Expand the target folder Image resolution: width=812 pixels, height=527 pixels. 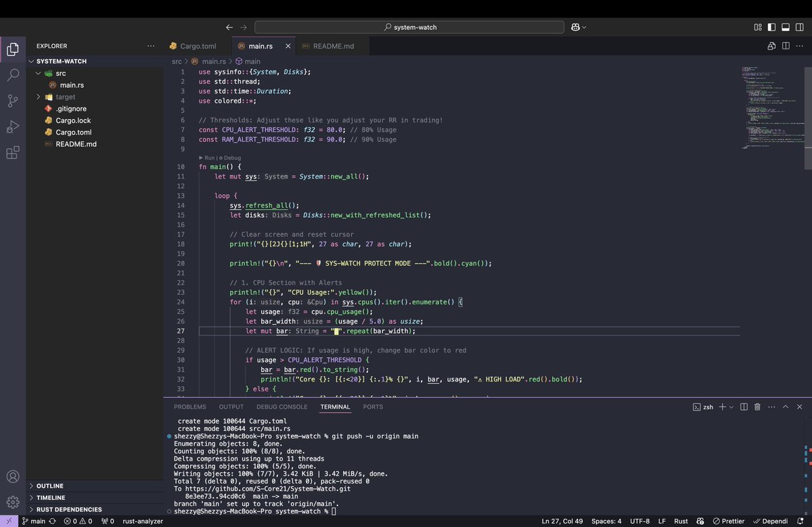pos(39,97)
